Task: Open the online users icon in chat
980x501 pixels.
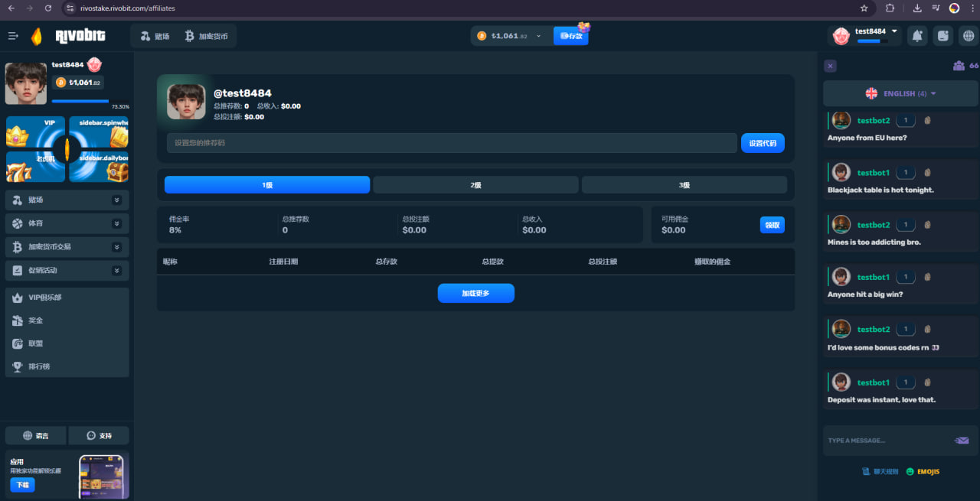Action: click(x=959, y=66)
